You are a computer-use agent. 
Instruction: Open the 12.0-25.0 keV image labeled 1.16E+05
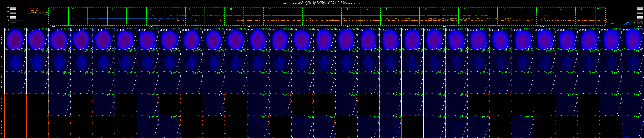(x=148, y=83)
